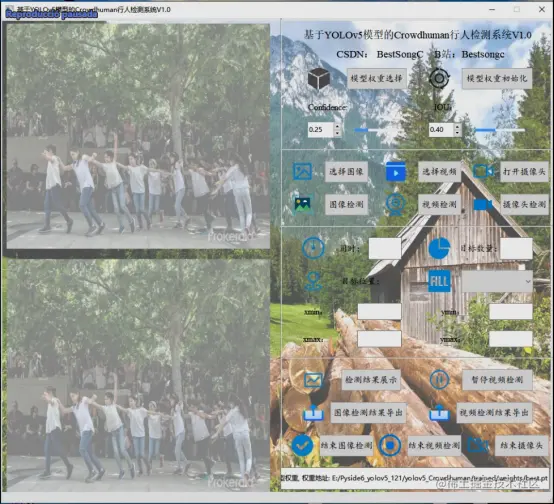Adjust the IOU slider
Viewport: 554px width, 504px height.
pos(499,130)
